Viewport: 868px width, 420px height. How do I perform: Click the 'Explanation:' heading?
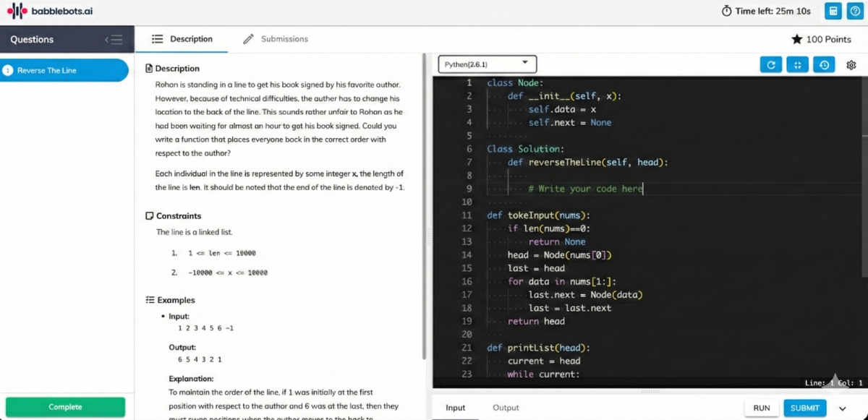coord(191,379)
